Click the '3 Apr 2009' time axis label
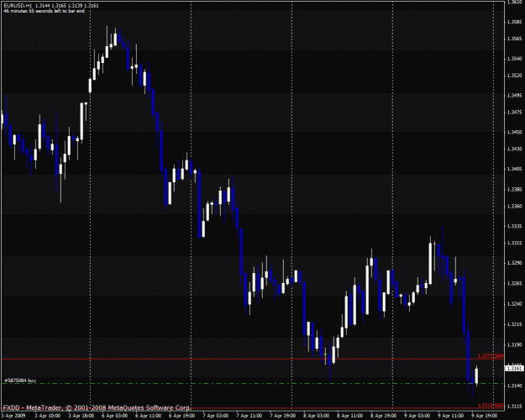525x420 pixels. [13, 416]
